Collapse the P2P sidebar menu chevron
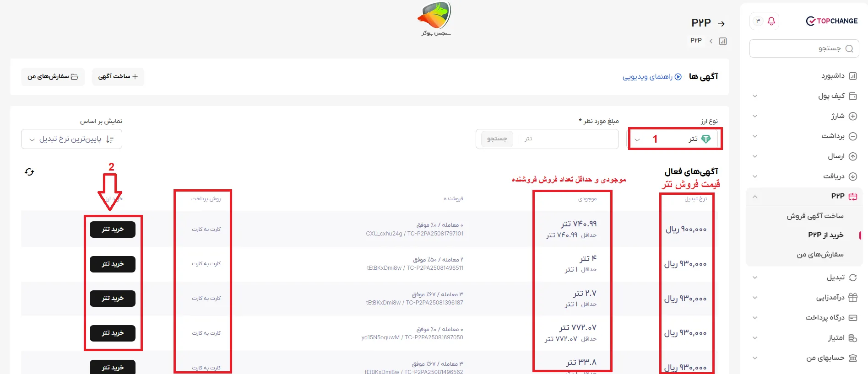The height and width of the screenshot is (374, 868). click(x=755, y=197)
